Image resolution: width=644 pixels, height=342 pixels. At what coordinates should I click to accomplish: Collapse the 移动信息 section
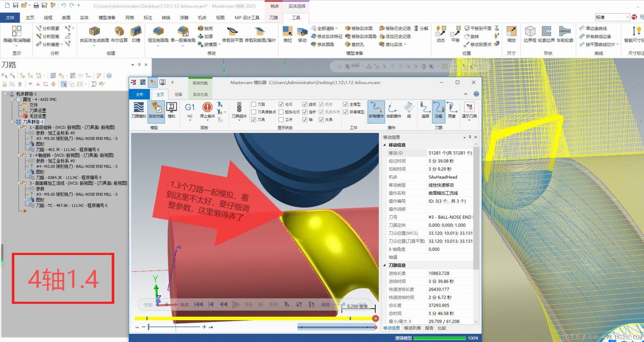385,145
